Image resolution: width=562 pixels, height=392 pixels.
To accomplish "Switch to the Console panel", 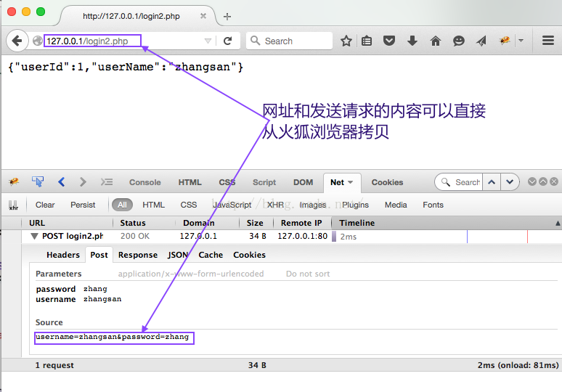I will [x=144, y=182].
